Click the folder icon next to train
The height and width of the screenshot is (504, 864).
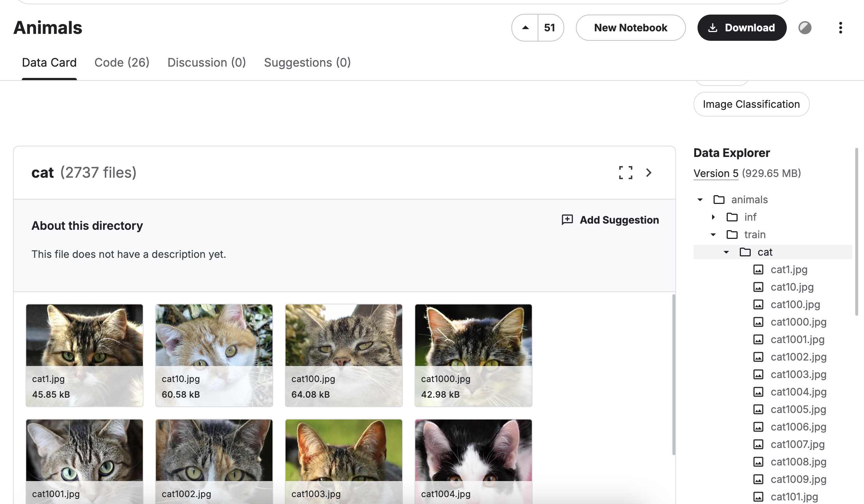pyautogui.click(x=732, y=235)
